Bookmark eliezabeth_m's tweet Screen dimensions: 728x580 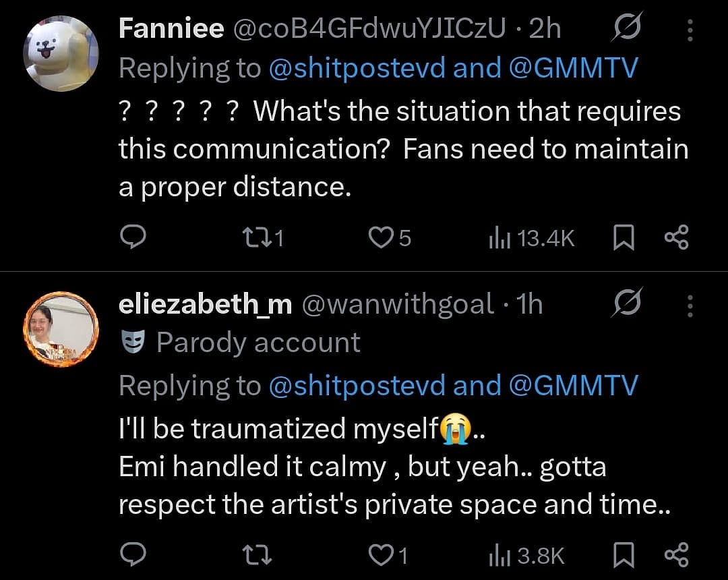624,556
